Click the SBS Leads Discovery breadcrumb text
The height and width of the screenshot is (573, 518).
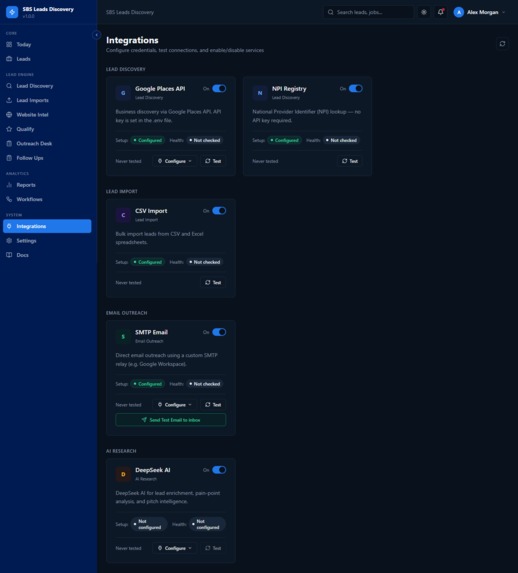pyautogui.click(x=130, y=12)
